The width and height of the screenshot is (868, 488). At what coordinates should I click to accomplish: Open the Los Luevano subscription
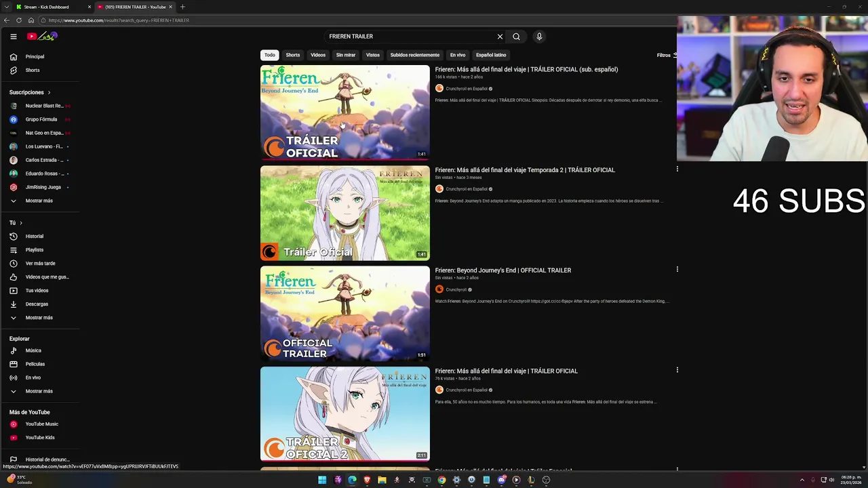pyautogui.click(x=39, y=146)
